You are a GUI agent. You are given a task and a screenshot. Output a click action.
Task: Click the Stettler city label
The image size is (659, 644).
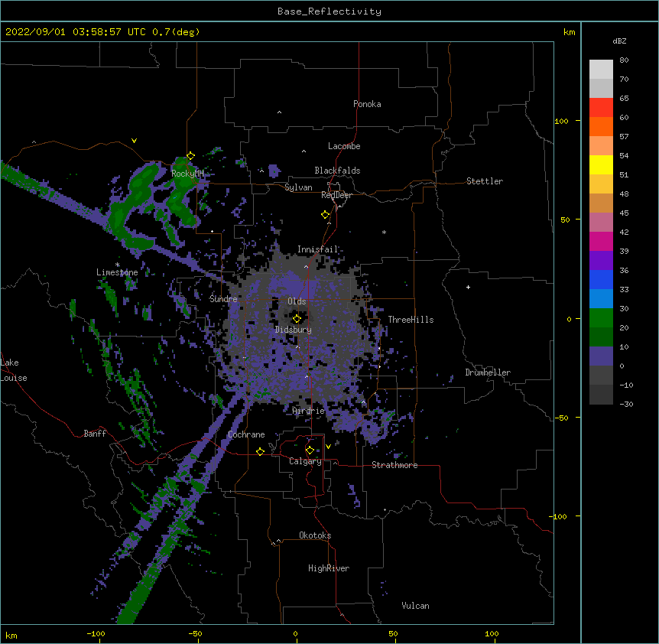[485, 181]
